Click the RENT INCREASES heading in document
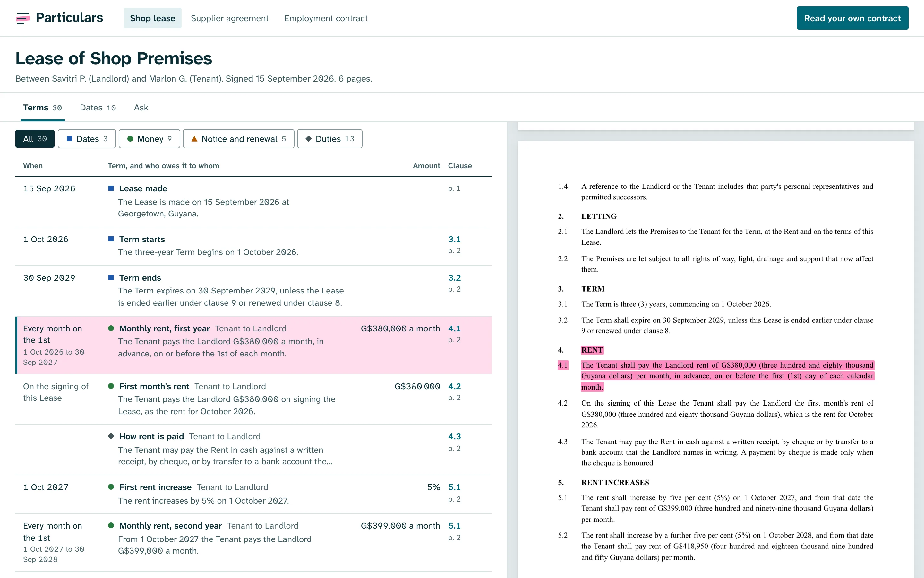The image size is (924, 578). [615, 482]
